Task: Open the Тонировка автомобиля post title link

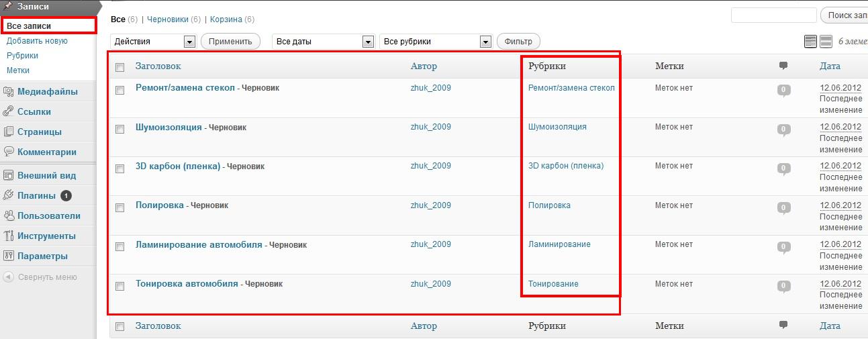Action: tap(187, 283)
